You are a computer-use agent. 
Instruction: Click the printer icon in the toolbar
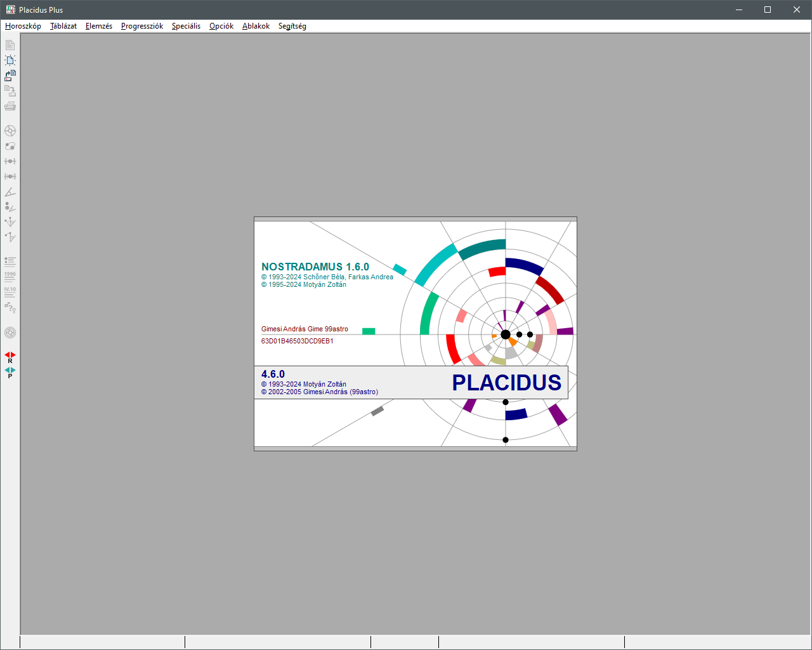10,106
